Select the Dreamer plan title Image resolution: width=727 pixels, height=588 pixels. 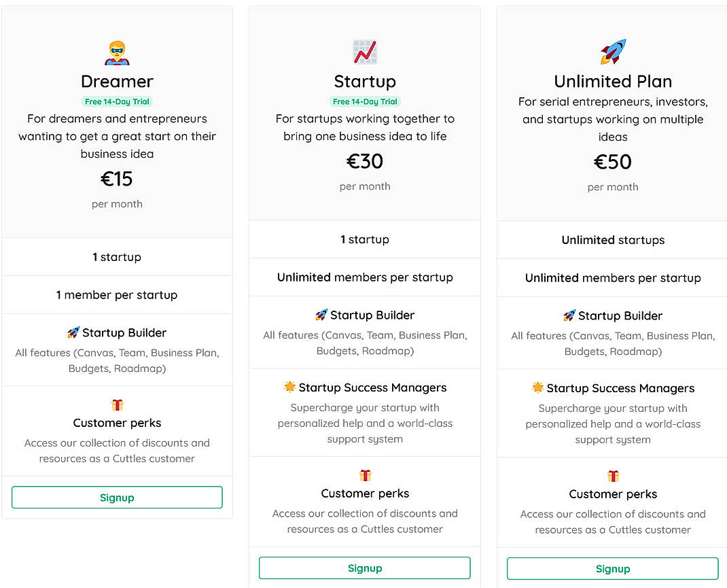[117, 82]
